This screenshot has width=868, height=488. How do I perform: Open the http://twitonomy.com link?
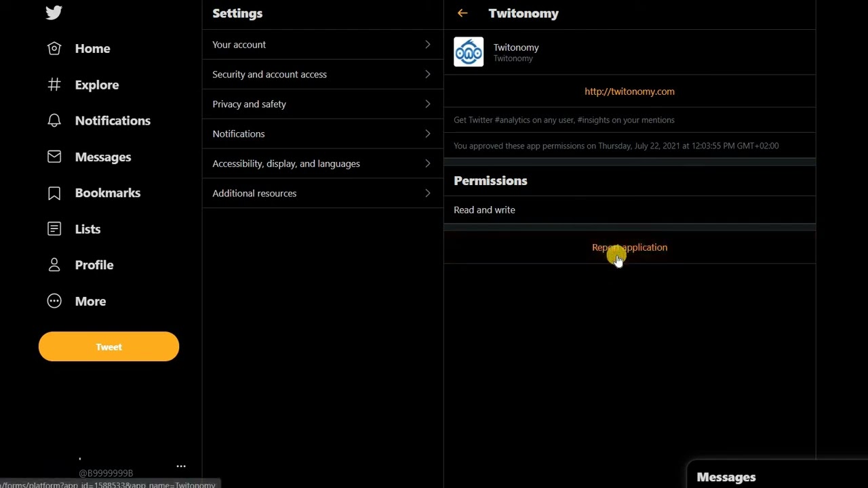click(629, 91)
